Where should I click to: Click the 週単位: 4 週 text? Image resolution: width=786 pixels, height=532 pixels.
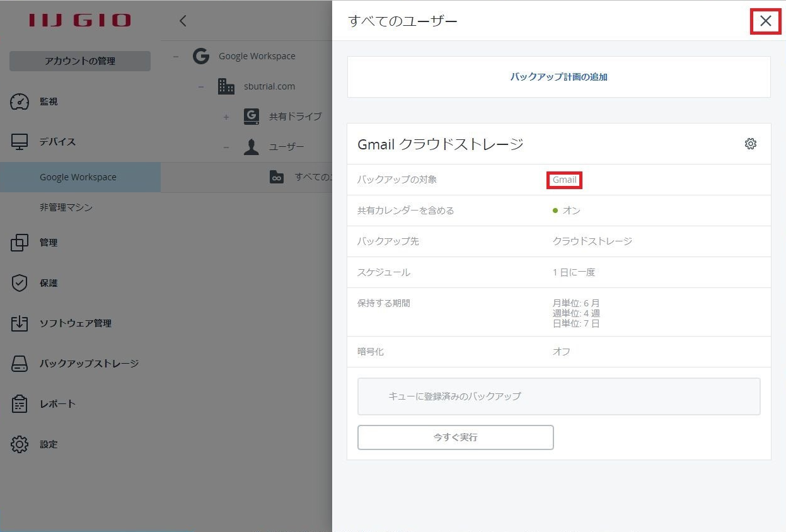576,313
